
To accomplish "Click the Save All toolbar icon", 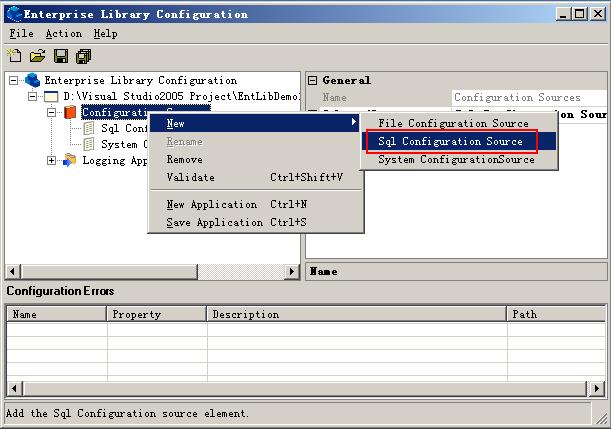I will [x=83, y=56].
